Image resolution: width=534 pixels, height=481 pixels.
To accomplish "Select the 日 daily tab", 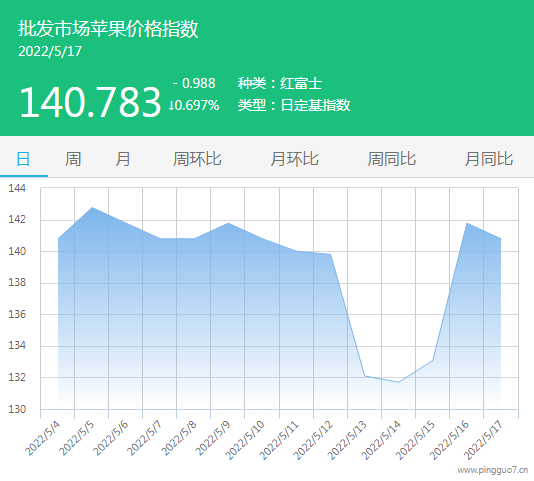I will coord(23,159).
